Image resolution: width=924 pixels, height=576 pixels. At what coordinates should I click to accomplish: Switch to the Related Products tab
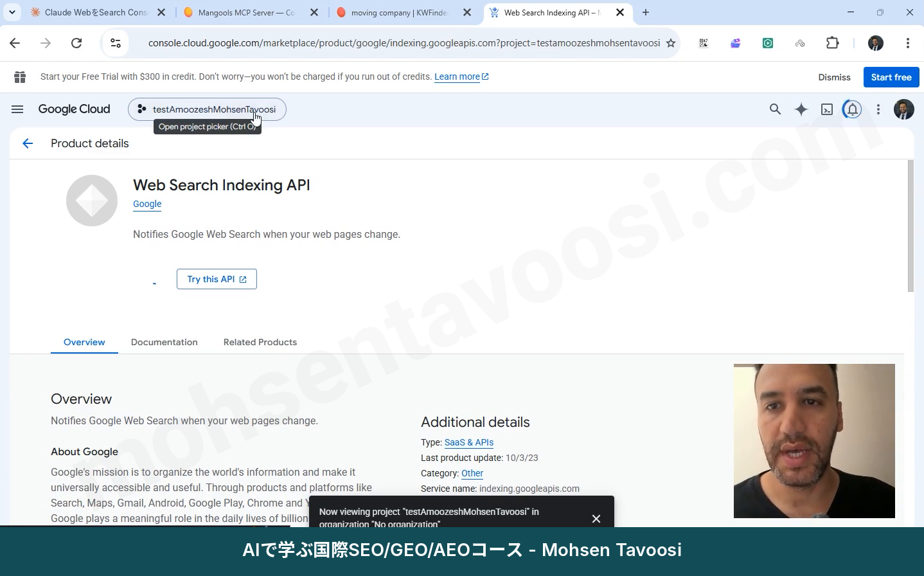click(x=260, y=342)
